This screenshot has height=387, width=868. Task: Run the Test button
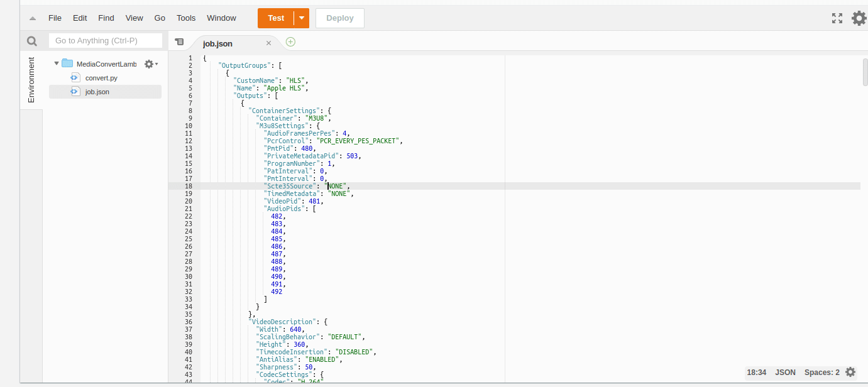[x=275, y=18]
